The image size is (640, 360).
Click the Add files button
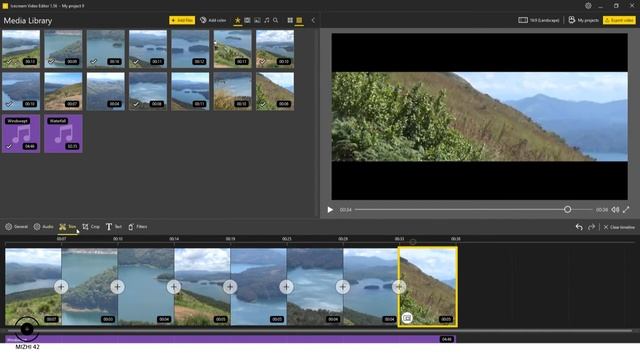(182, 20)
